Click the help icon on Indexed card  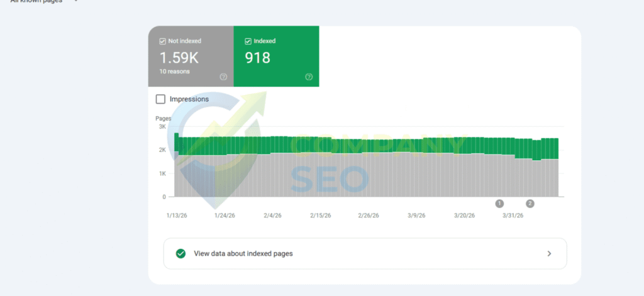(x=309, y=77)
